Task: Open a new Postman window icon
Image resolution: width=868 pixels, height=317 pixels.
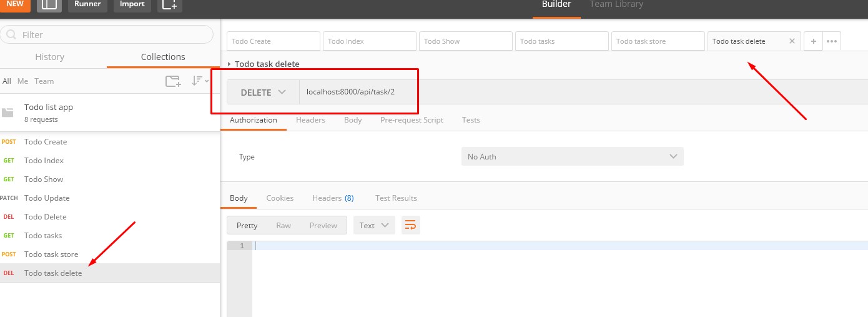Action: 169,4
